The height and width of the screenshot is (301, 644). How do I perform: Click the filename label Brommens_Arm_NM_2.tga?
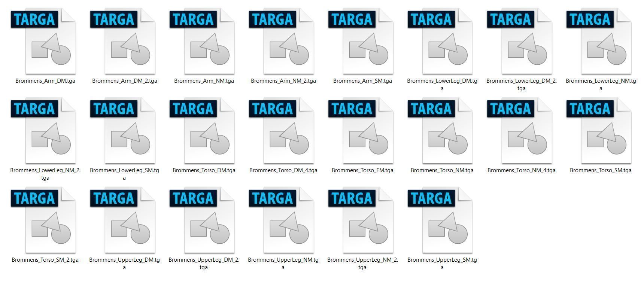tap(283, 81)
